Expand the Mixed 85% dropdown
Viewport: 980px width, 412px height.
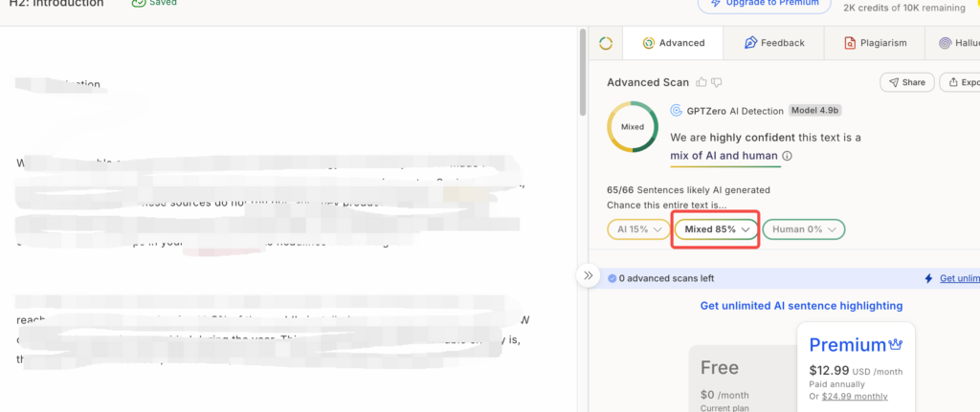[x=716, y=229]
